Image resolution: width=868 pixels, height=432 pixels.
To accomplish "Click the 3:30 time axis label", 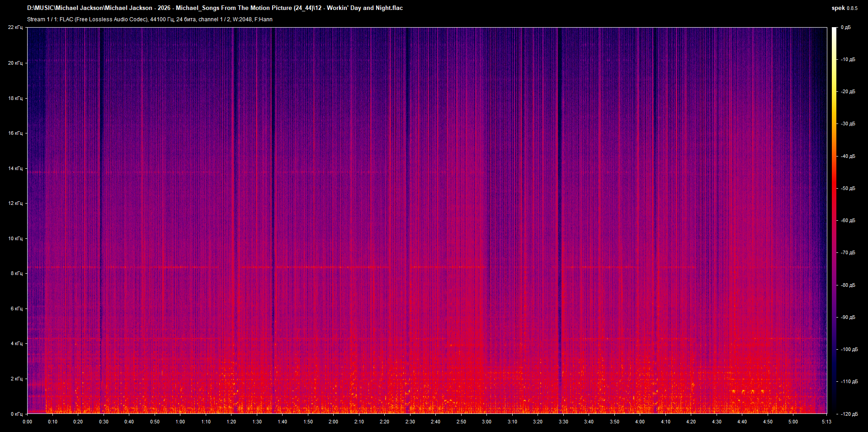I will (563, 422).
